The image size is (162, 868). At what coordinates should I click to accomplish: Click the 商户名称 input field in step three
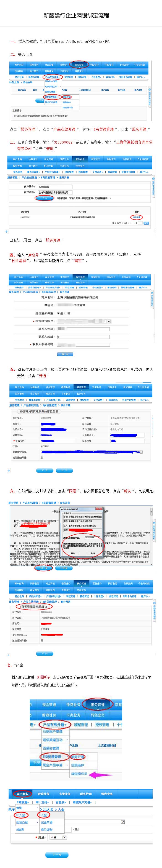(55, 192)
